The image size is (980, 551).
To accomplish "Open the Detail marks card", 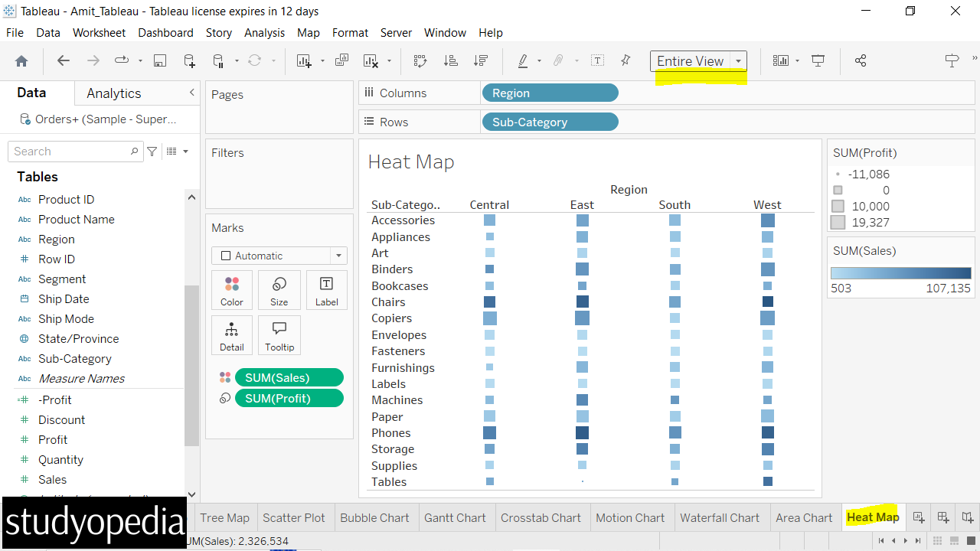I will (x=232, y=335).
